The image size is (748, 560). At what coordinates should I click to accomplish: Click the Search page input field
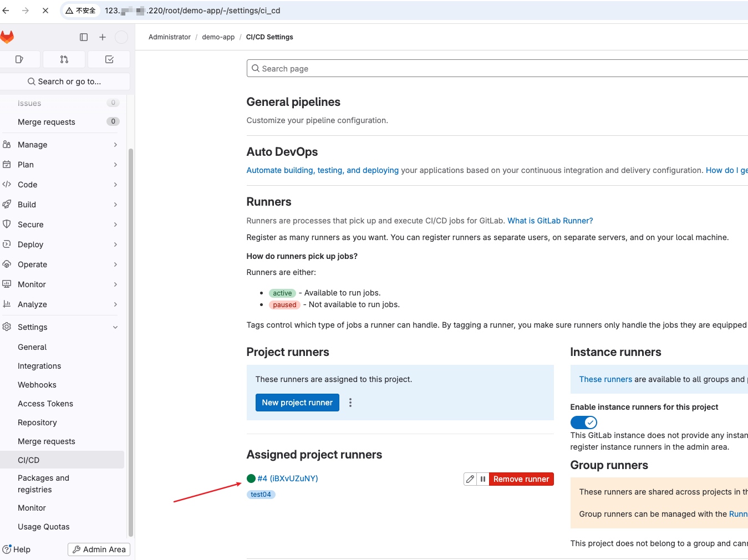(497, 68)
